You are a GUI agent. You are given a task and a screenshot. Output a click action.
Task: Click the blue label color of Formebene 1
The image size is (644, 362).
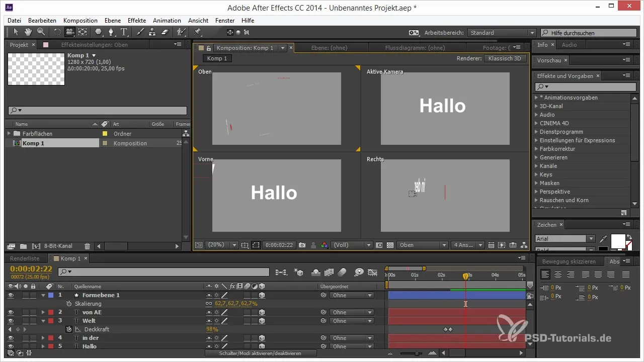pyautogui.click(x=51, y=295)
